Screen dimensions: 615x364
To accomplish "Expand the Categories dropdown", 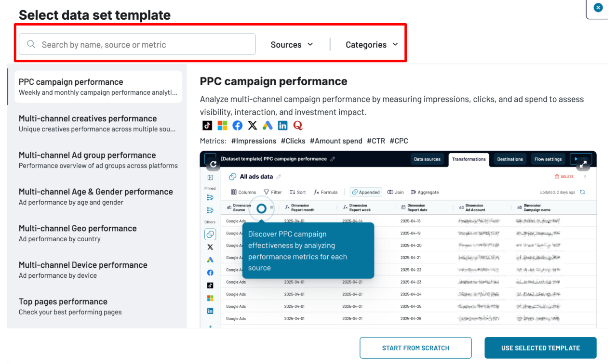I will point(372,45).
